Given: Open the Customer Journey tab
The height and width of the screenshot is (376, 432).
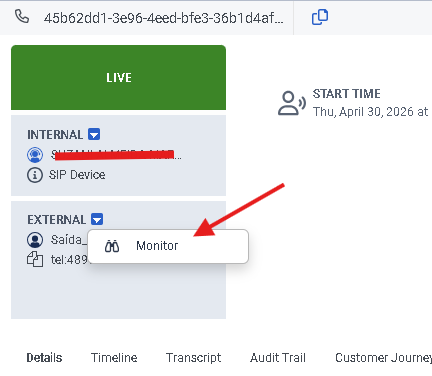Looking at the screenshot, I should [383, 358].
